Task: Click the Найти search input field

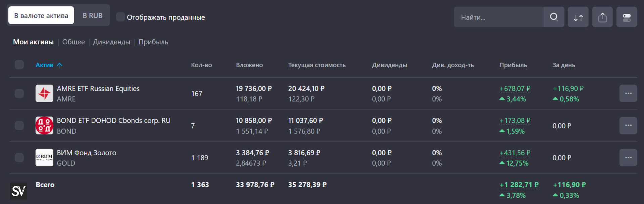Action: [x=498, y=17]
